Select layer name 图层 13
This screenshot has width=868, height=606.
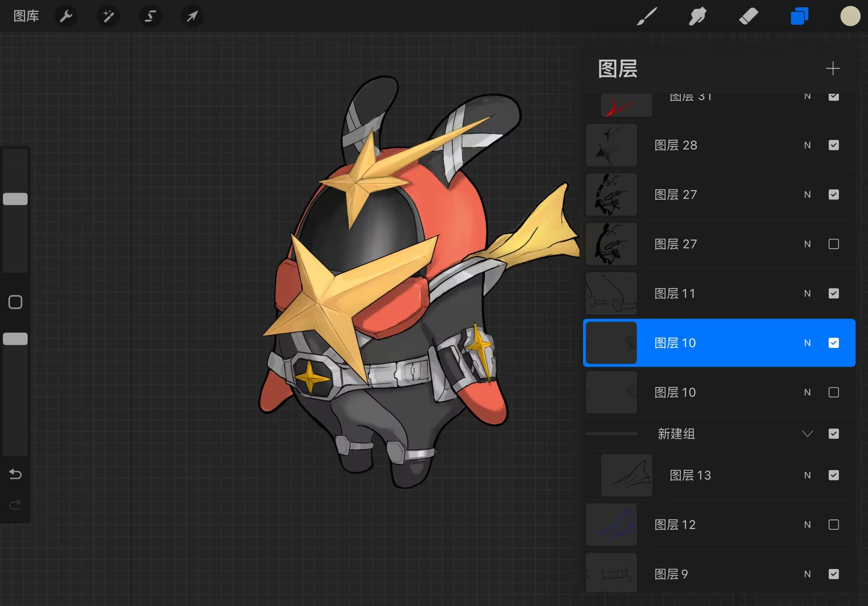click(x=690, y=475)
